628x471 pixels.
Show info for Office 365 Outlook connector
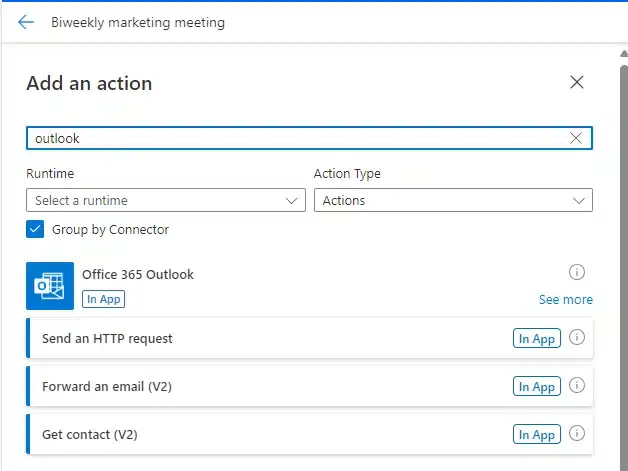577,272
